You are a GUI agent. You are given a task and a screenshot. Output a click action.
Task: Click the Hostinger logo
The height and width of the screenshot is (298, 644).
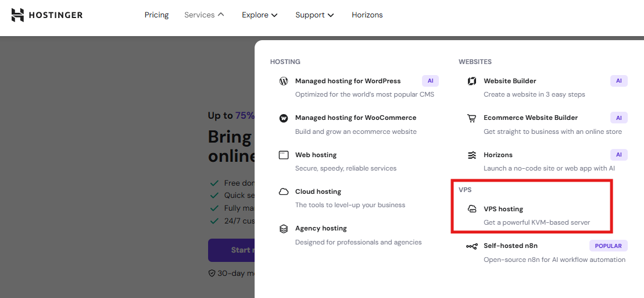[47, 15]
